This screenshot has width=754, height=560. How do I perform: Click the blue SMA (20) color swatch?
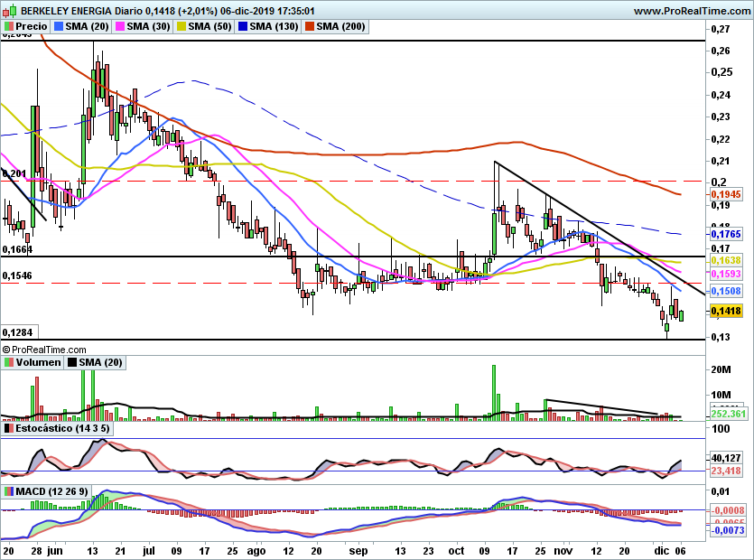(59, 26)
